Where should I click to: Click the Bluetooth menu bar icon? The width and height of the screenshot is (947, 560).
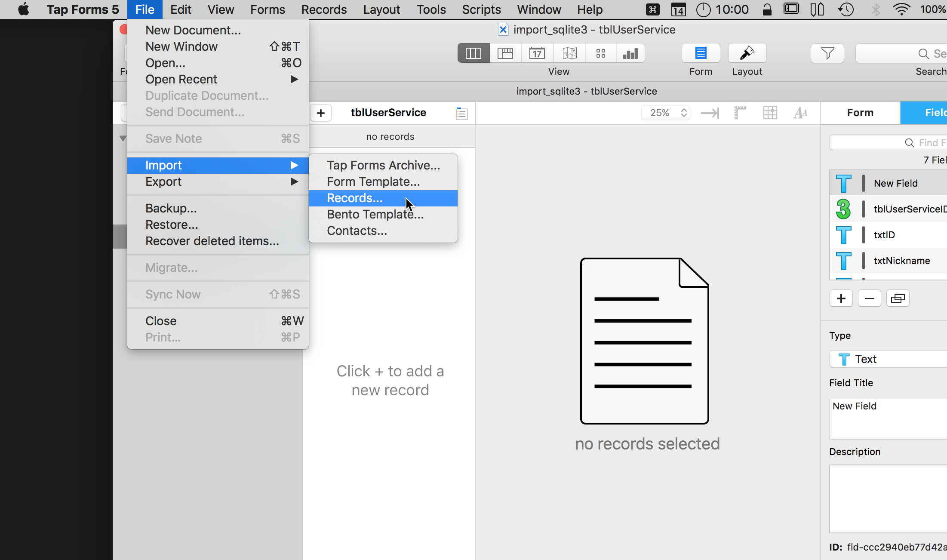(876, 9)
